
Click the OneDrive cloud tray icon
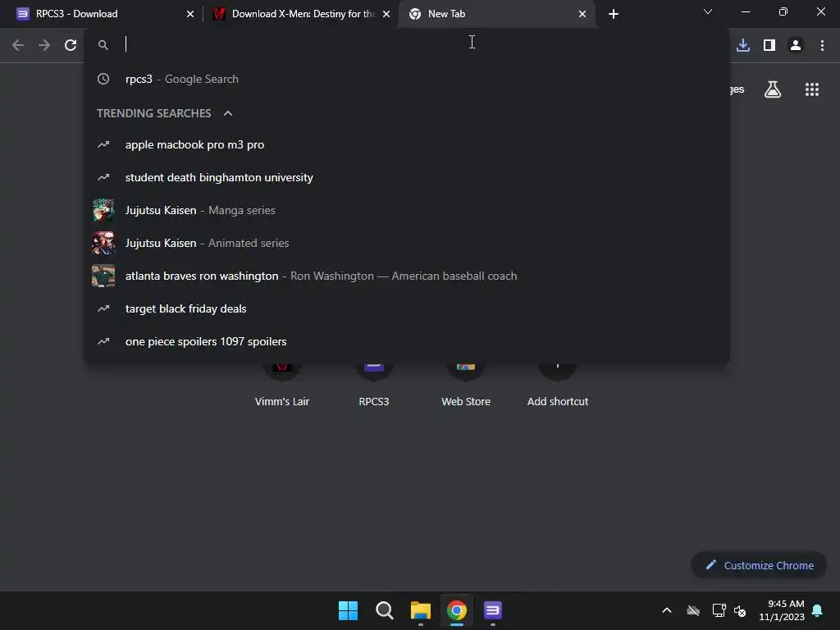693,610
